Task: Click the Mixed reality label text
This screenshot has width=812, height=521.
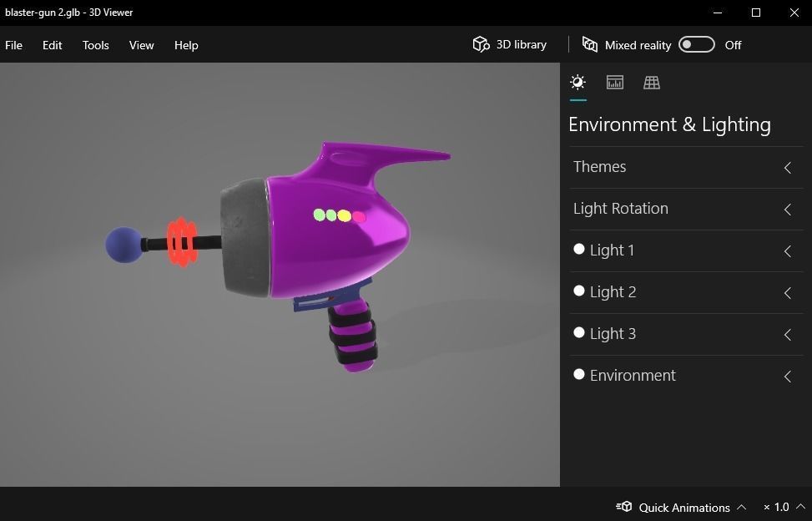Action: coord(638,45)
